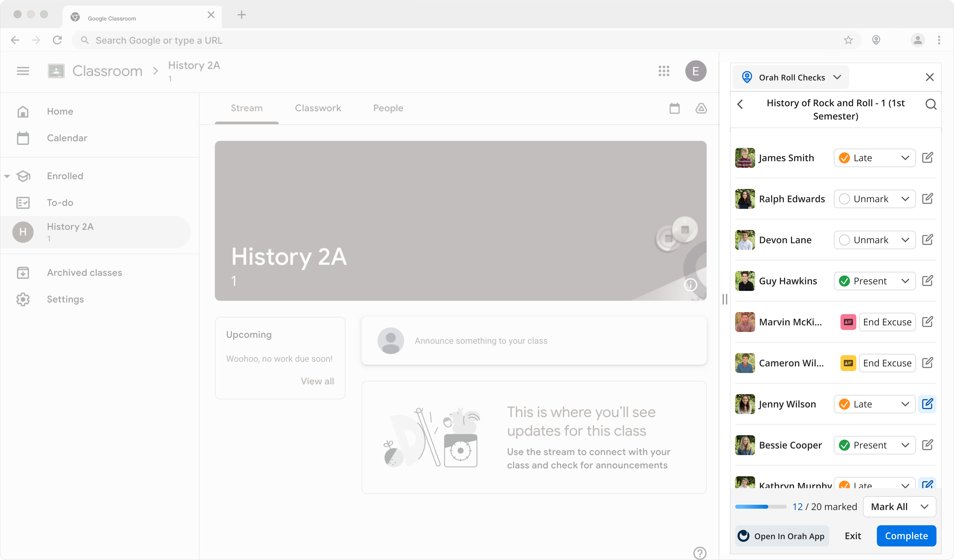This screenshot has height=560, width=954.
Task: Click the Orah panel resize handle
Action: pos(725,299)
